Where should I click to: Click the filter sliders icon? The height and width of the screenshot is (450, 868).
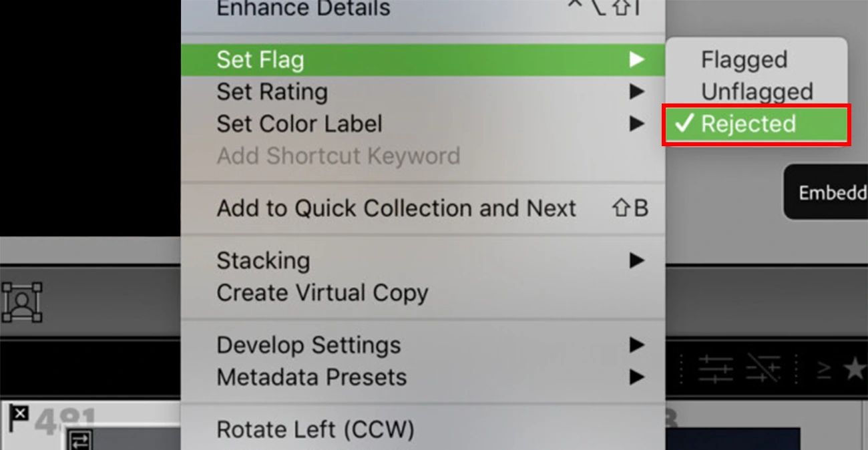point(715,369)
